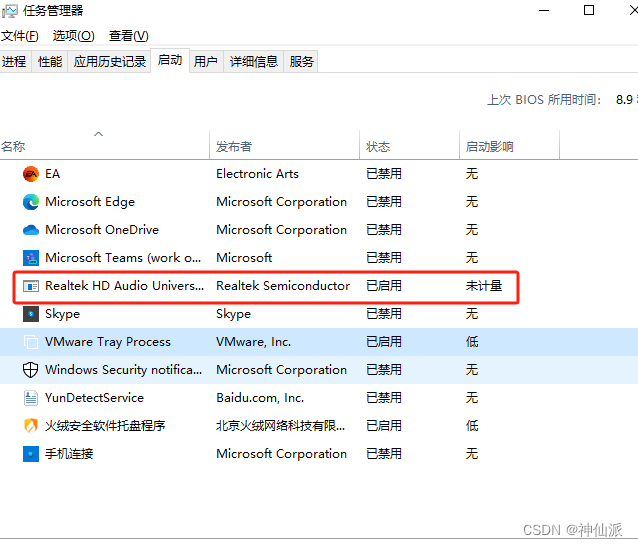
Task: Select the Microsoft Edge row name
Action: pos(90,202)
